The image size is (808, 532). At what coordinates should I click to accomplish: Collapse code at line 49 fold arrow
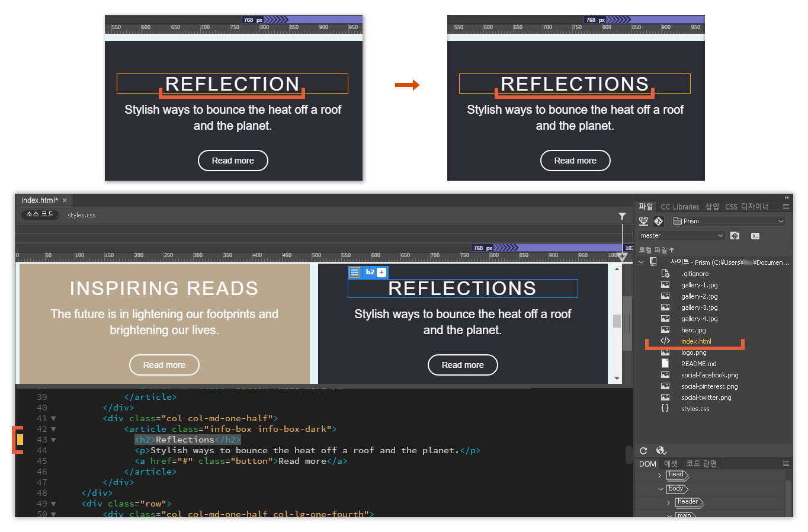click(53, 504)
